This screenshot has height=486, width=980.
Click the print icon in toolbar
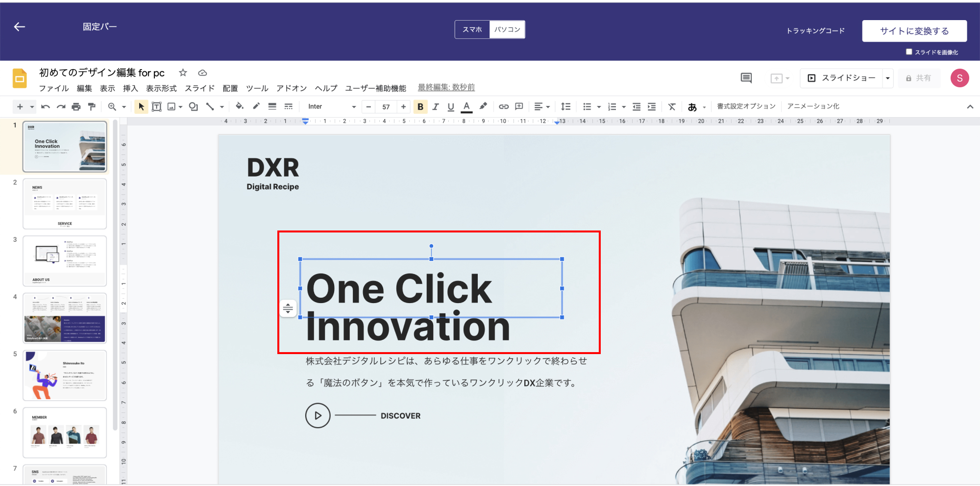[x=76, y=106]
